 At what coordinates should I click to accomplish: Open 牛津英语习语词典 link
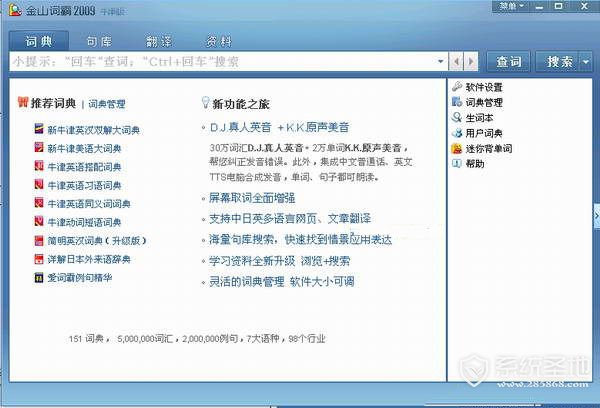coord(84,186)
